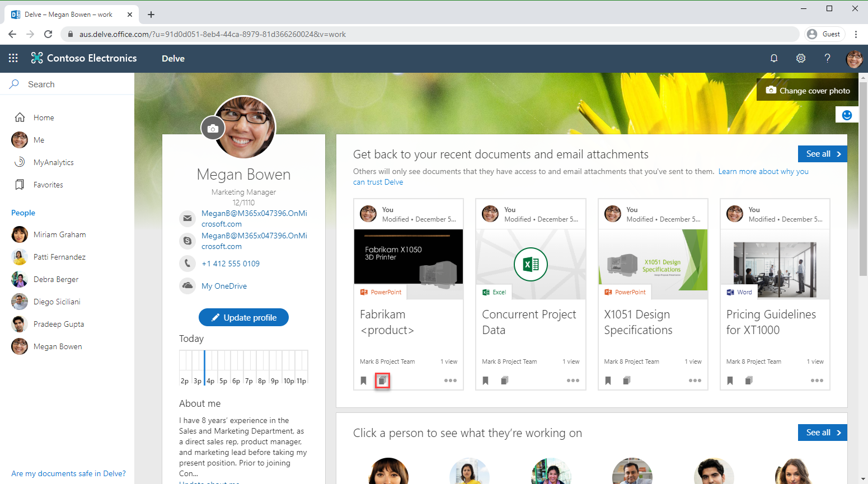The width and height of the screenshot is (868, 484).
Task: Bookmark the X1051 Design Specifications card
Action: pos(608,380)
